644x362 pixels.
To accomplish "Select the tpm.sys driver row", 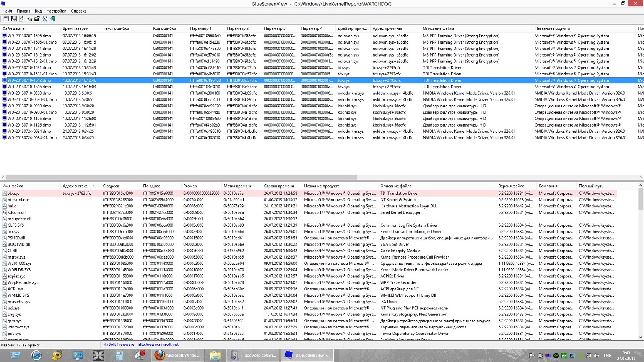I will tap(309, 321).
